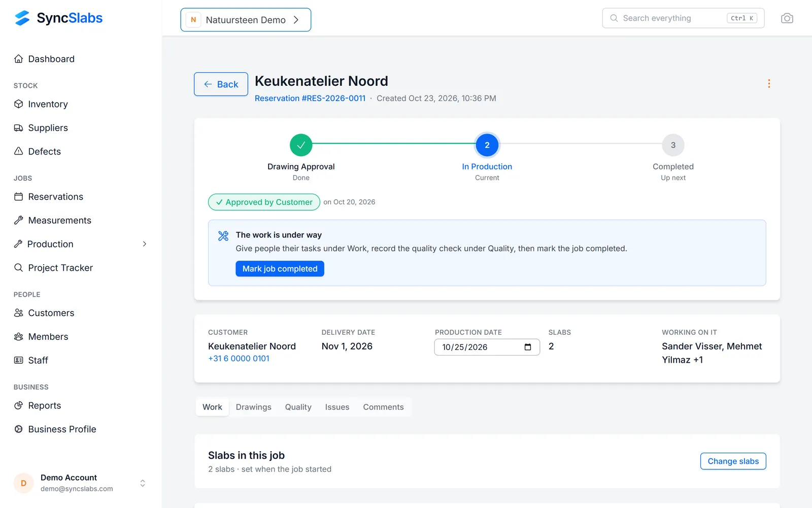The height and width of the screenshot is (508, 812).
Task: Switch to the Issues tab
Action: [x=337, y=407]
